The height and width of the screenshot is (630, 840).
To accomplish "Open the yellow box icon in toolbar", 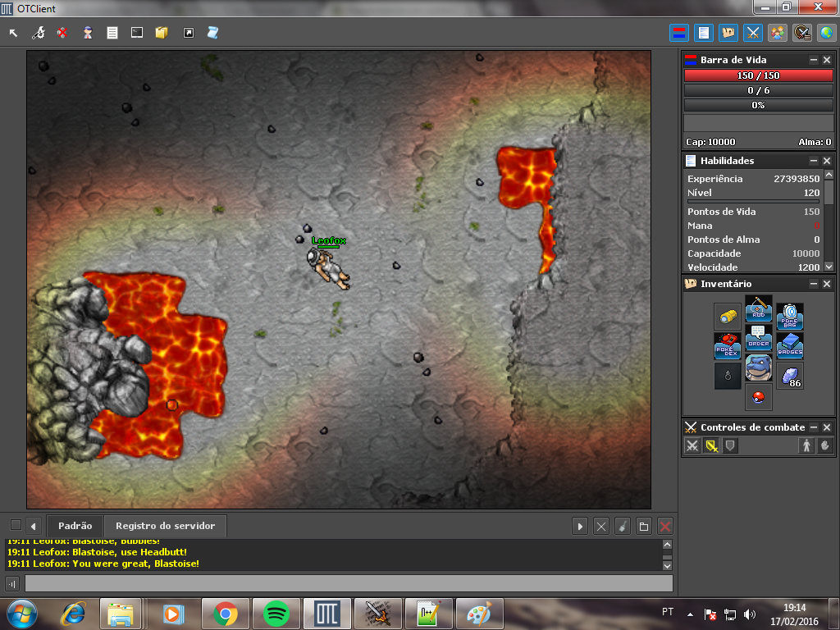I will pyautogui.click(x=162, y=33).
